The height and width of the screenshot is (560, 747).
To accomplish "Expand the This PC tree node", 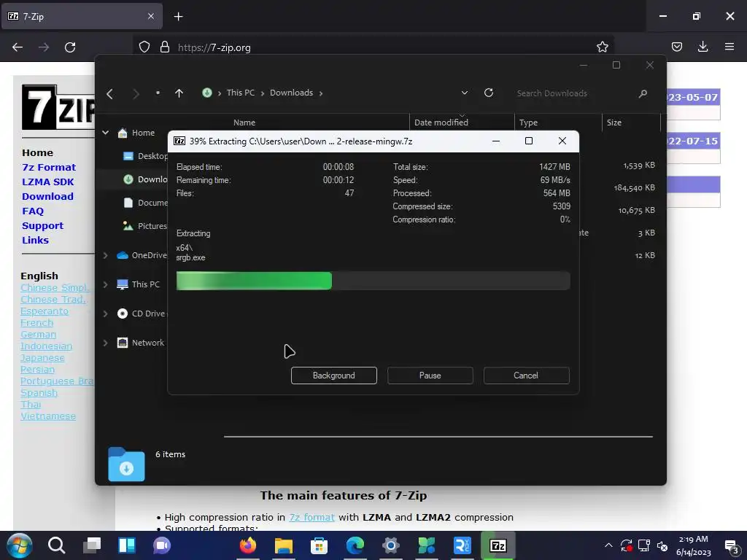I will point(105,285).
